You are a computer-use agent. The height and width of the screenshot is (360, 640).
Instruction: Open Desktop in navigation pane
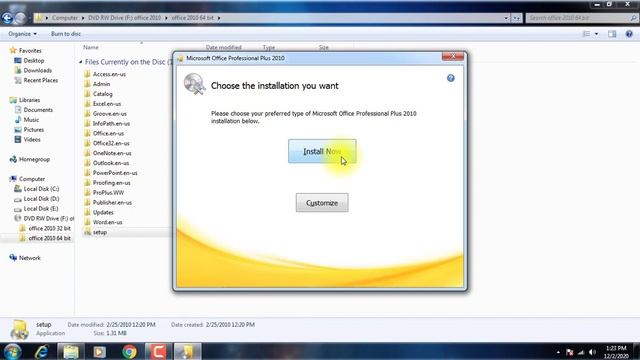(33, 60)
